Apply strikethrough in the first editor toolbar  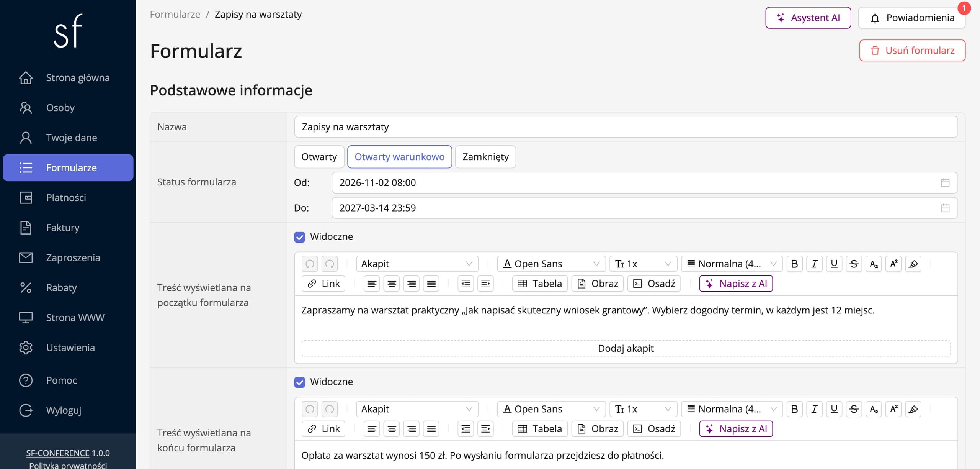(854, 264)
